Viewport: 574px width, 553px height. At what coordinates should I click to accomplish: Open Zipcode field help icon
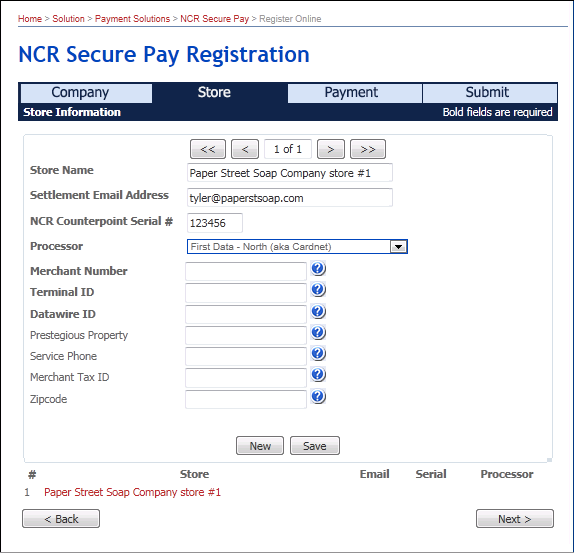(x=318, y=396)
